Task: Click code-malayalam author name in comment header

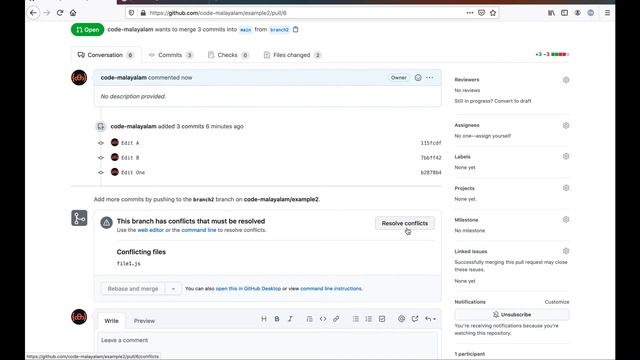Action: tap(124, 78)
